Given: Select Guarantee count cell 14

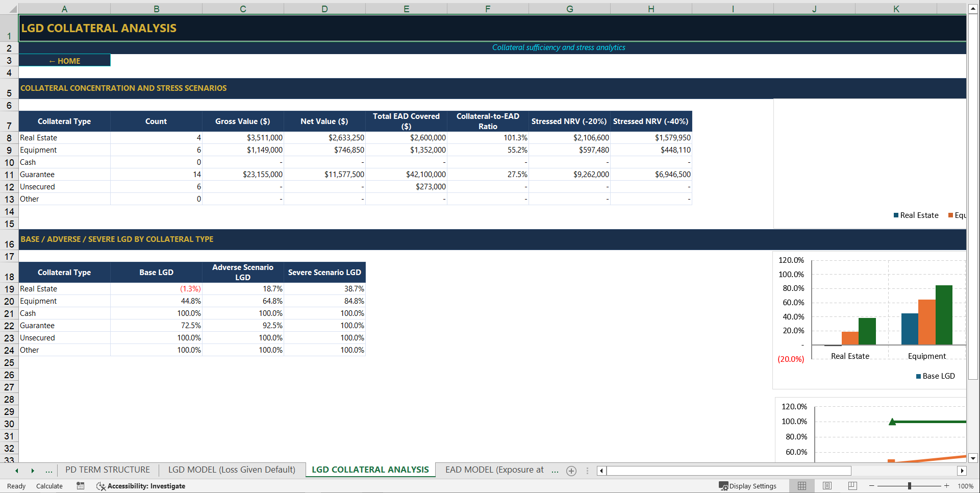Looking at the screenshot, I should [156, 175].
